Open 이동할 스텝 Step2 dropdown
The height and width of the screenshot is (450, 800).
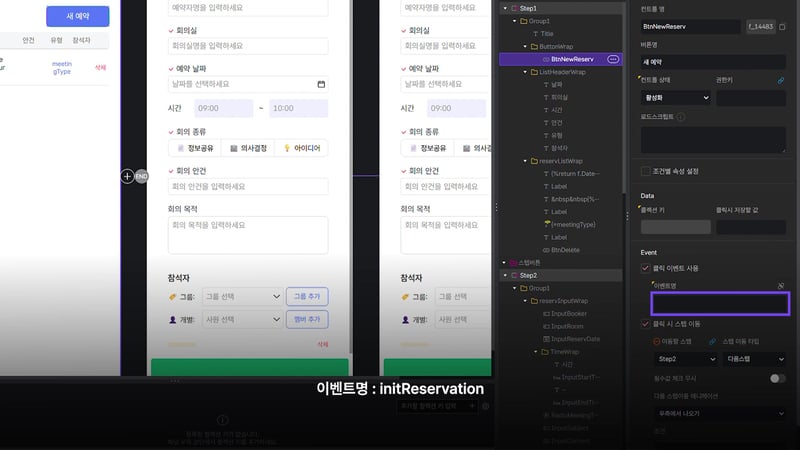tap(685, 359)
